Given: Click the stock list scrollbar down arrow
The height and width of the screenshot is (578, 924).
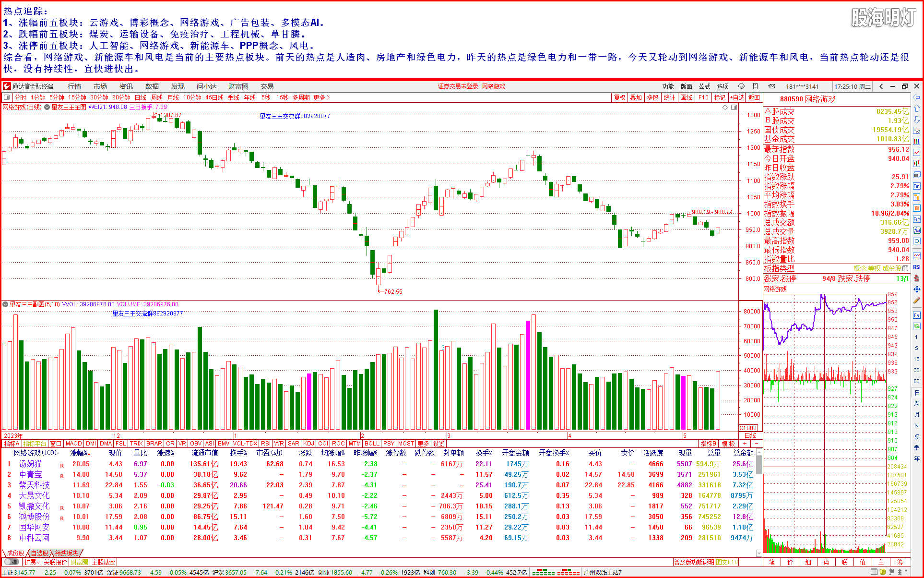Looking at the screenshot, I should click(759, 554).
